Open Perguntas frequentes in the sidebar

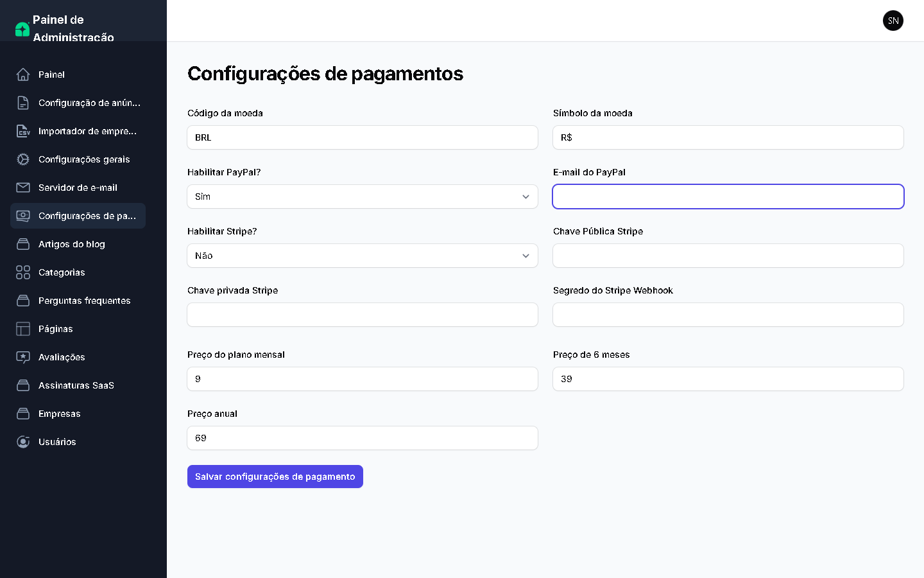84,301
